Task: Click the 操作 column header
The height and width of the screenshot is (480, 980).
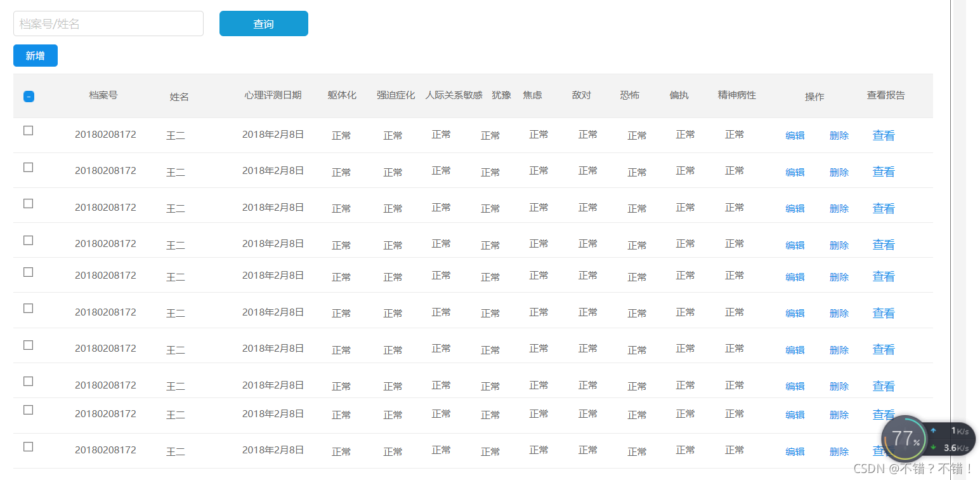Action: coord(814,97)
